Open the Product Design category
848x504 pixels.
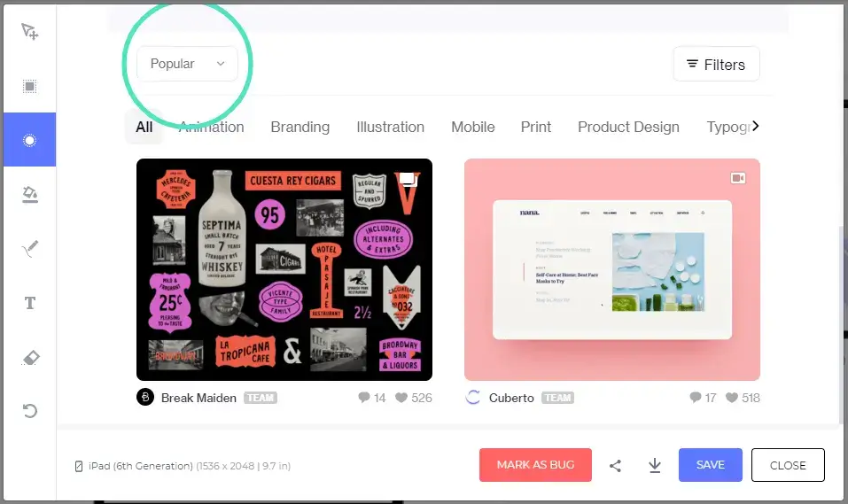pos(628,127)
